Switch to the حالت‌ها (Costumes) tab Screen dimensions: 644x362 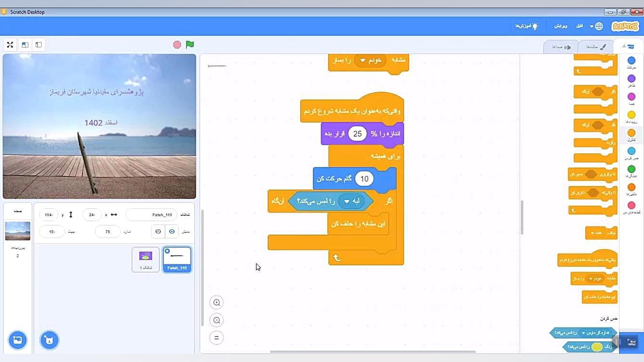click(595, 47)
